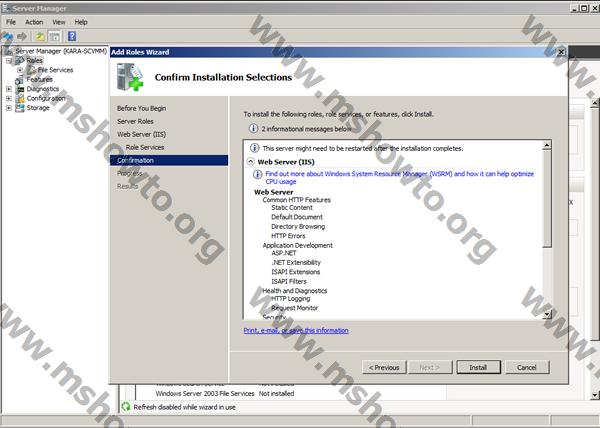Click the Server Manager title bar icon

(6, 8)
